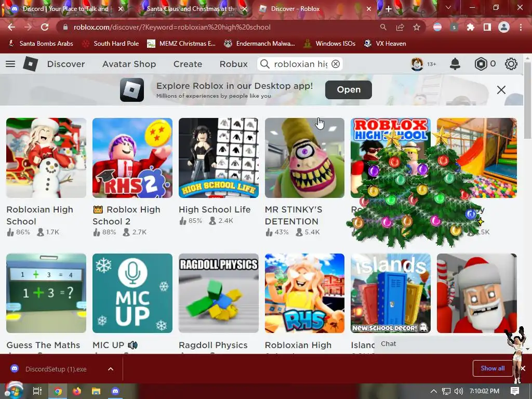Open Task View on taskbar
532x399 pixels.
37,391
